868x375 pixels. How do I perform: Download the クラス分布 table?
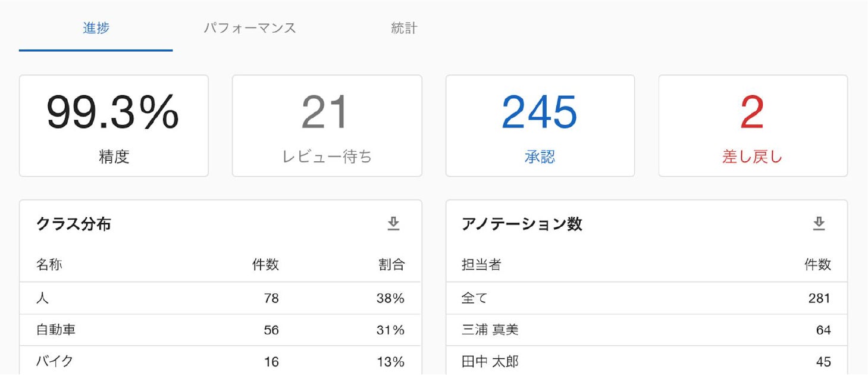393,224
